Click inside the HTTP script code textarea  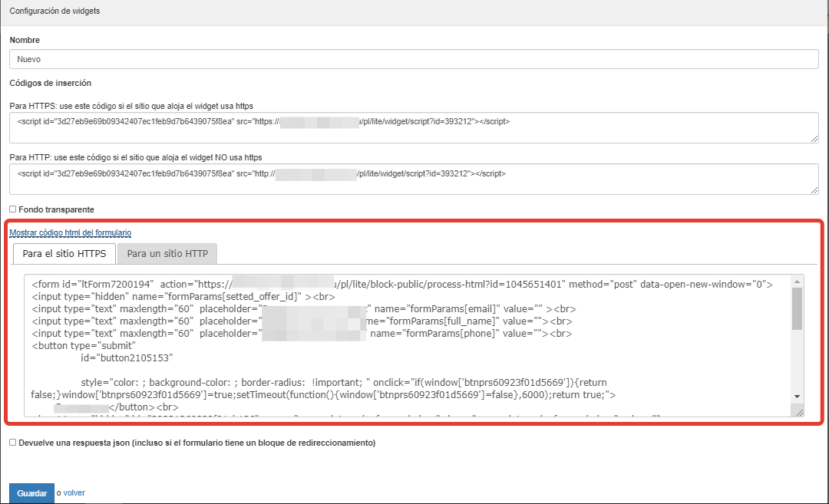click(x=414, y=179)
